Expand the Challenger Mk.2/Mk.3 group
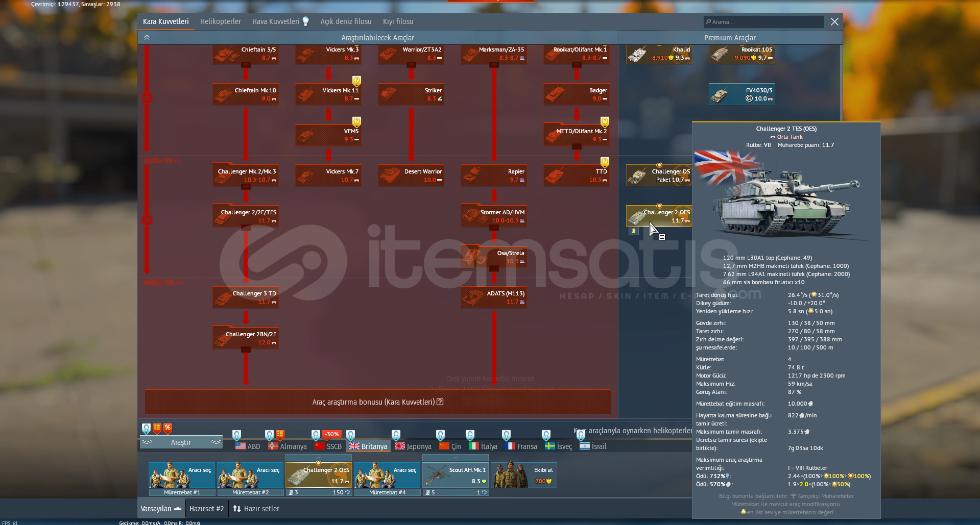 [x=245, y=176]
